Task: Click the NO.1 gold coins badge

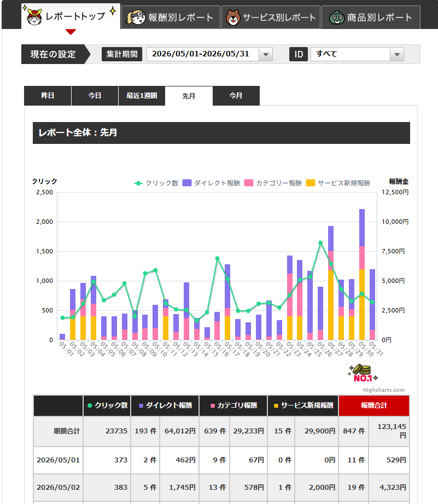Action: [x=363, y=373]
